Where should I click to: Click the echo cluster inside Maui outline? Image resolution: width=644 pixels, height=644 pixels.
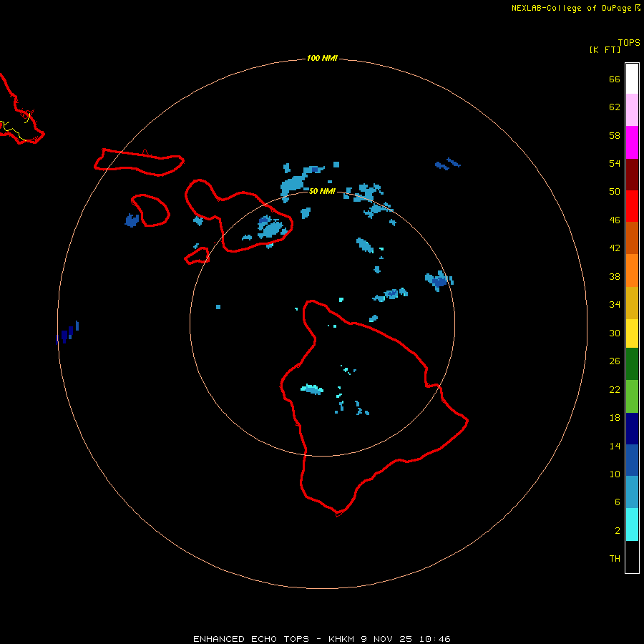pos(271,227)
